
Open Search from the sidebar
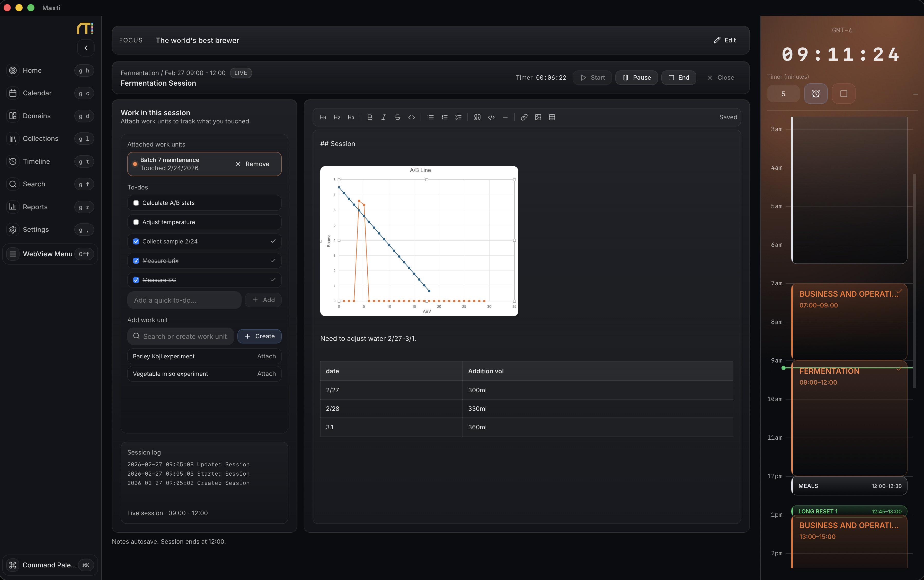click(x=34, y=184)
